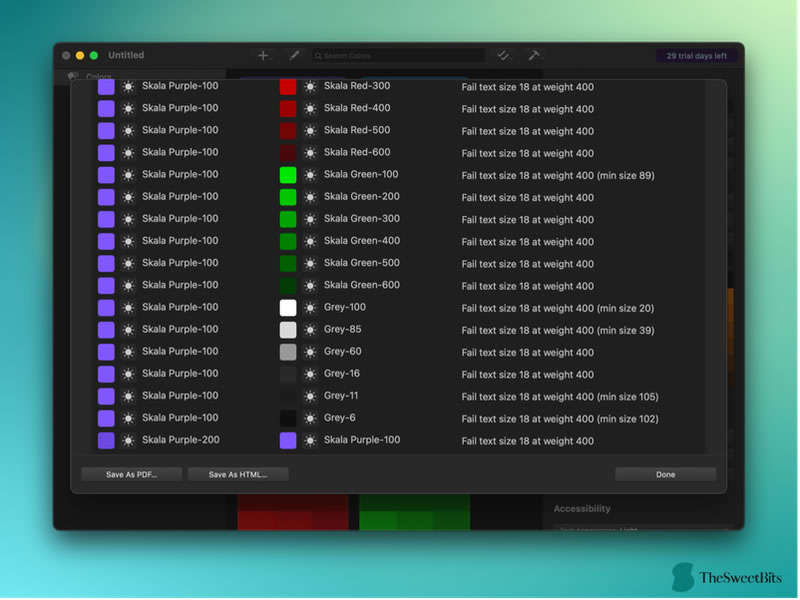Click the checkmark toolbar icon
This screenshot has width=800, height=600.
pos(504,56)
